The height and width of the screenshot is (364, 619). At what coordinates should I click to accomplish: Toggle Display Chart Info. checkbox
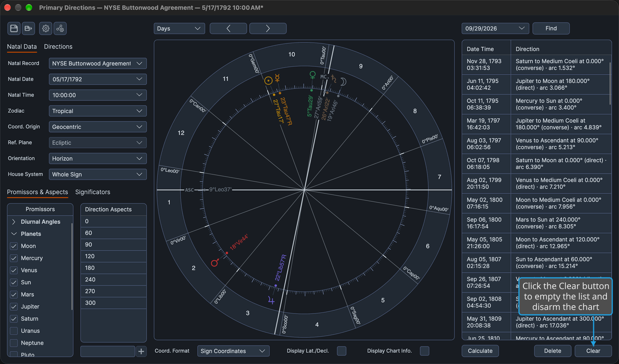[425, 351]
